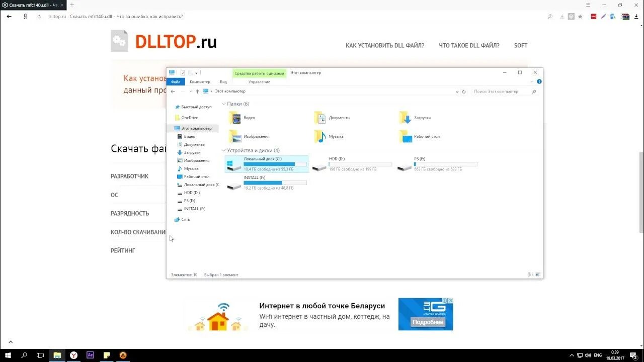Click the Yandex Я home icon
This screenshot has height=362, width=644.
click(x=25, y=17)
